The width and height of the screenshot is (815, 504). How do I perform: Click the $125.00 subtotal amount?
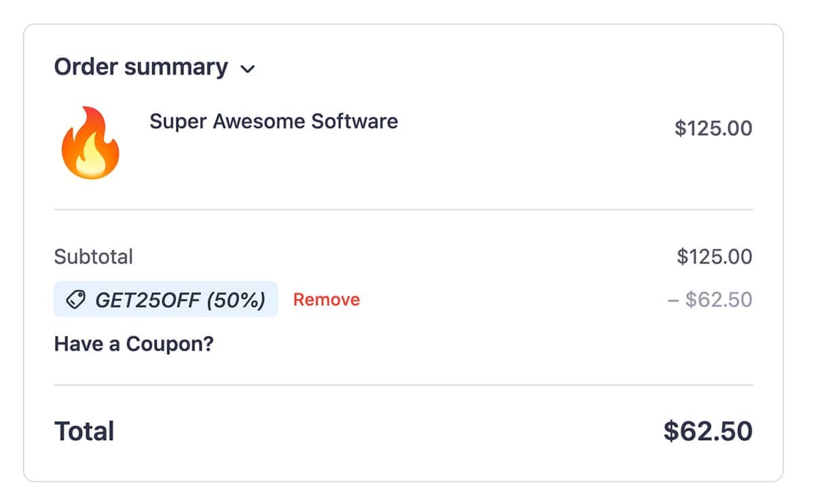713,256
